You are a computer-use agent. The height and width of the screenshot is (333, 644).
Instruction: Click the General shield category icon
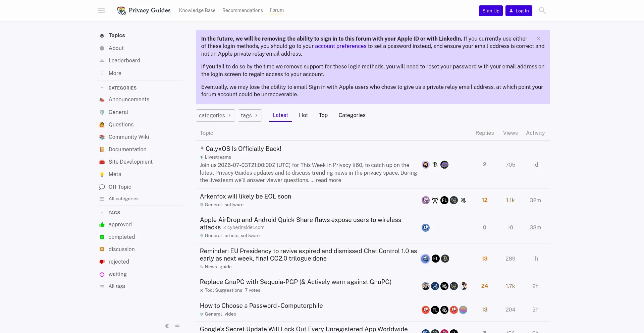click(x=102, y=112)
